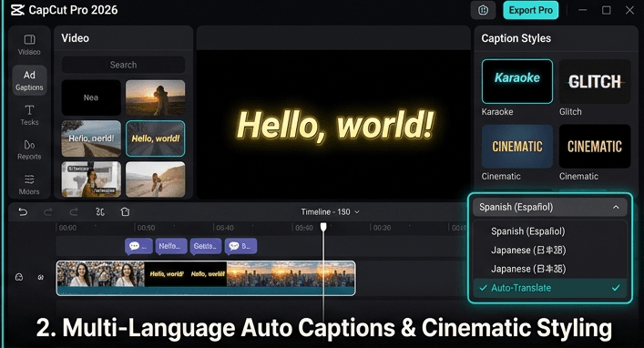Select the Ad Captions sidebar item

click(x=29, y=80)
